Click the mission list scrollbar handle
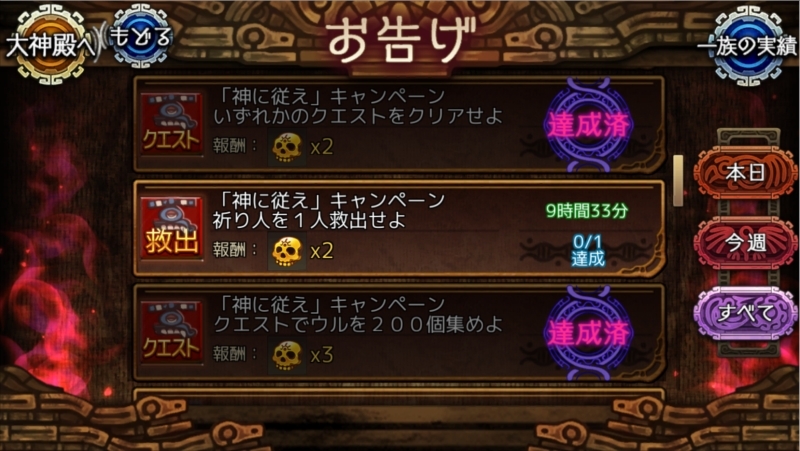Screen dimensions: 800x451 coord(678,181)
